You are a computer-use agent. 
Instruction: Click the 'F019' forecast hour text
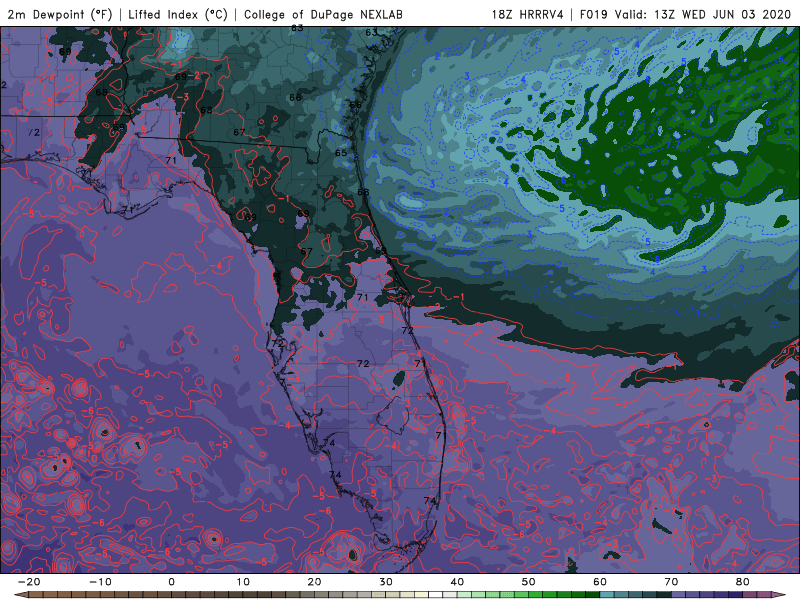pyautogui.click(x=593, y=14)
